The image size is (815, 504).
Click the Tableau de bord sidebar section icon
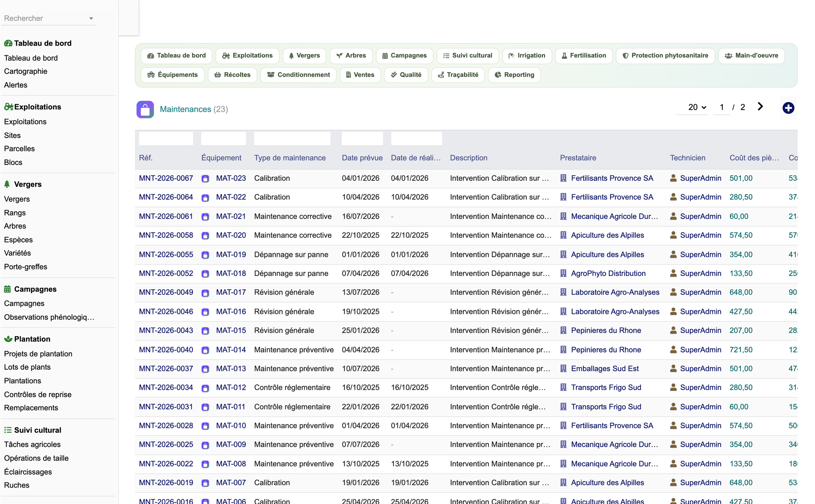(x=8, y=43)
